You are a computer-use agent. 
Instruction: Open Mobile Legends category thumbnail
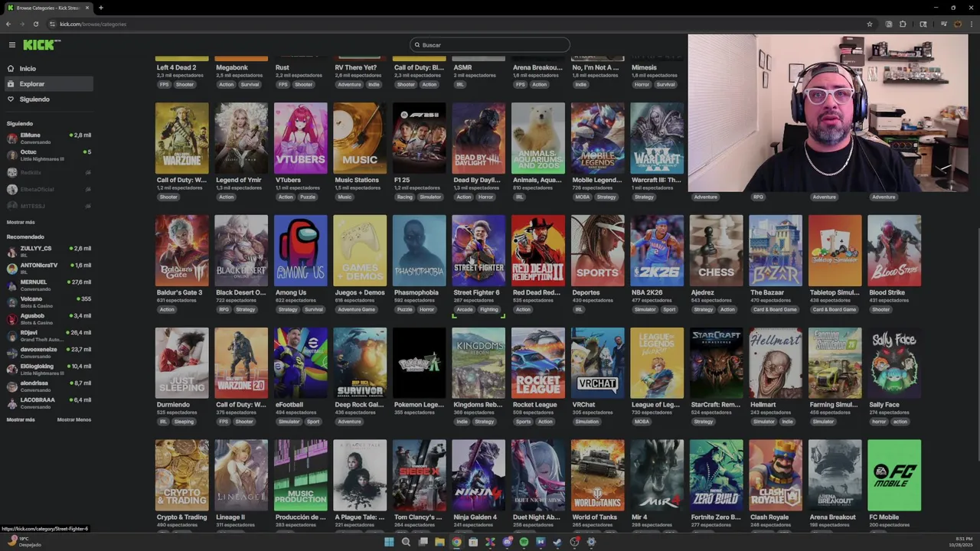597,138
